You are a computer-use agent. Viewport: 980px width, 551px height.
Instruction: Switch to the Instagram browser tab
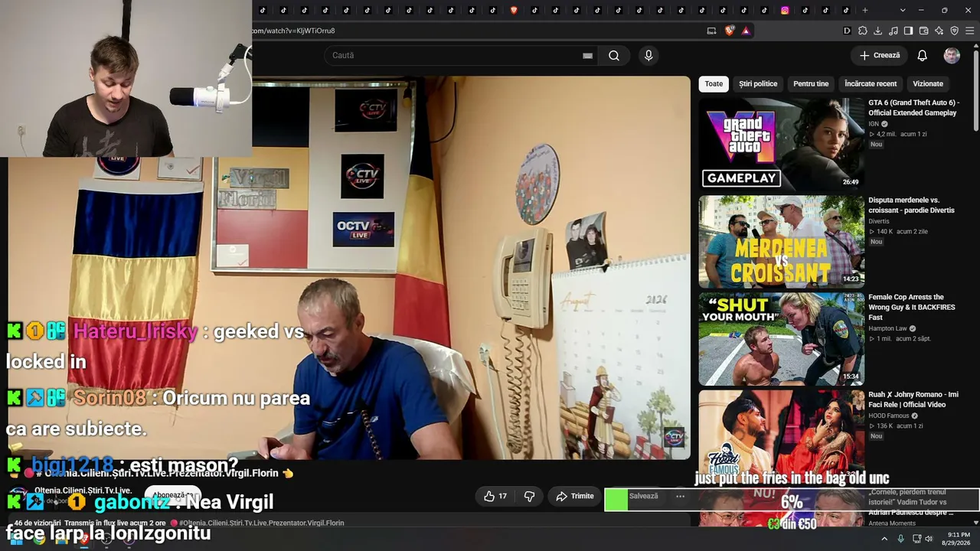click(785, 10)
